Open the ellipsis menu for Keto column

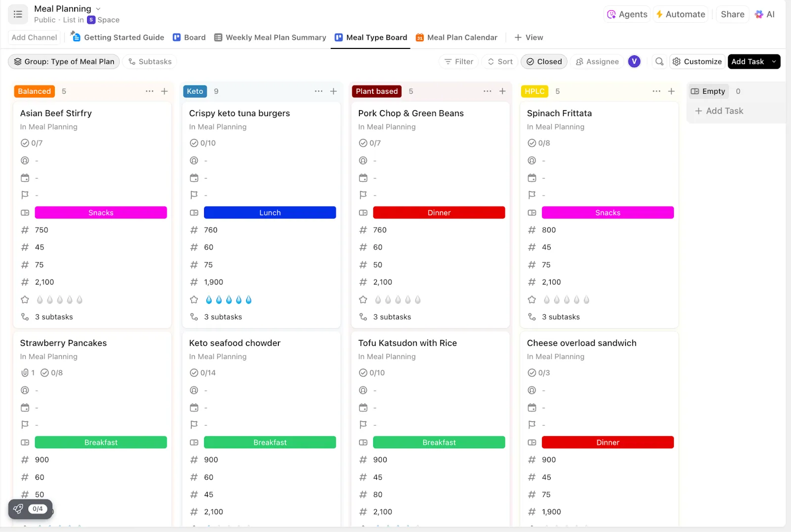click(318, 91)
